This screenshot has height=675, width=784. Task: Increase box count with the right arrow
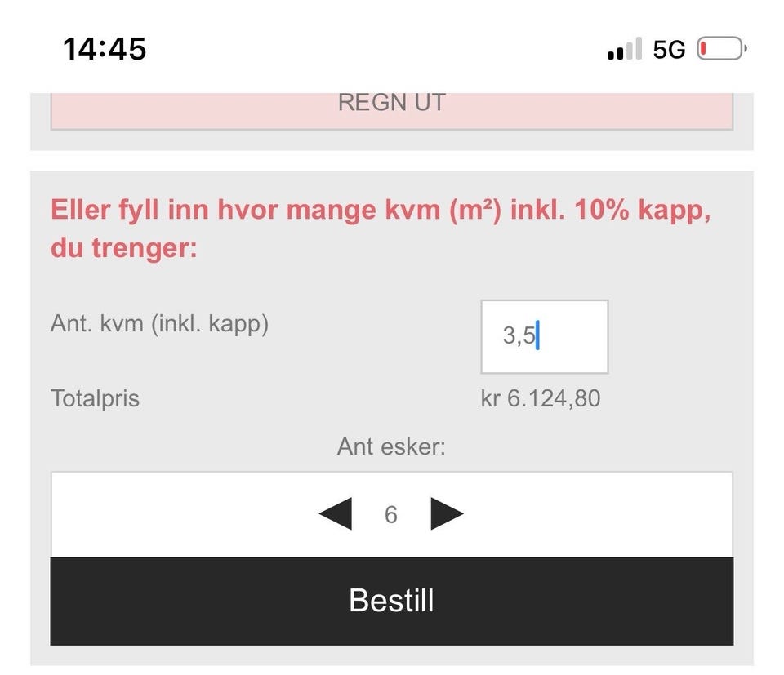pyautogui.click(x=447, y=513)
